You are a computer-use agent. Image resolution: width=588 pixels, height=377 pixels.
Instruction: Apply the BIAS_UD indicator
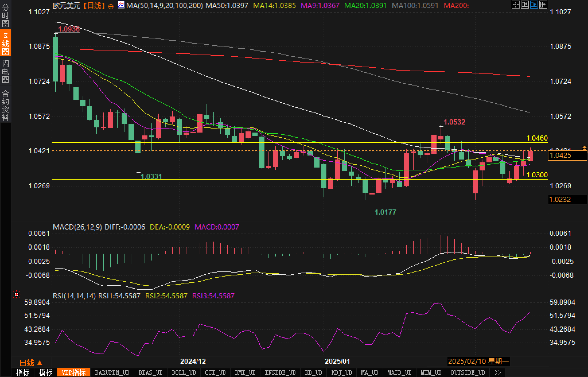pos(150,372)
